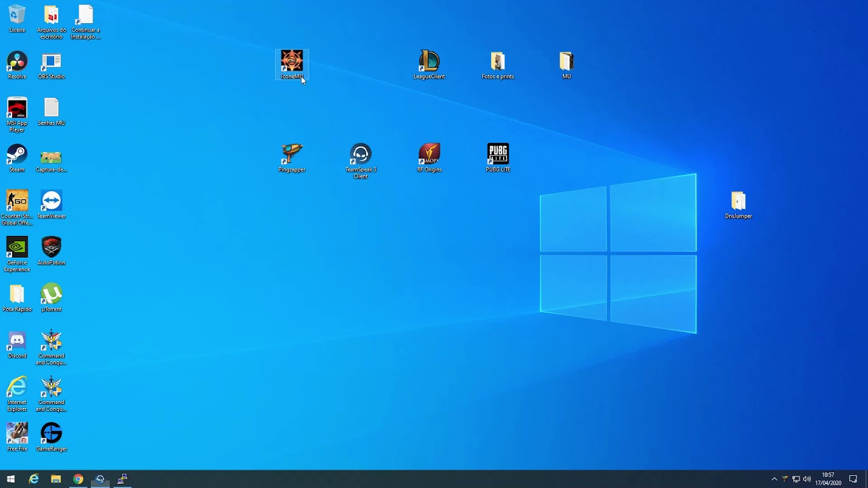The height and width of the screenshot is (488, 868).
Task: Open Internet Explorer desktop shortcut
Action: click(17, 394)
